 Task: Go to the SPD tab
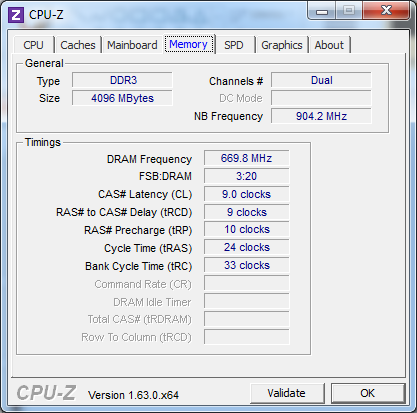pos(233,45)
